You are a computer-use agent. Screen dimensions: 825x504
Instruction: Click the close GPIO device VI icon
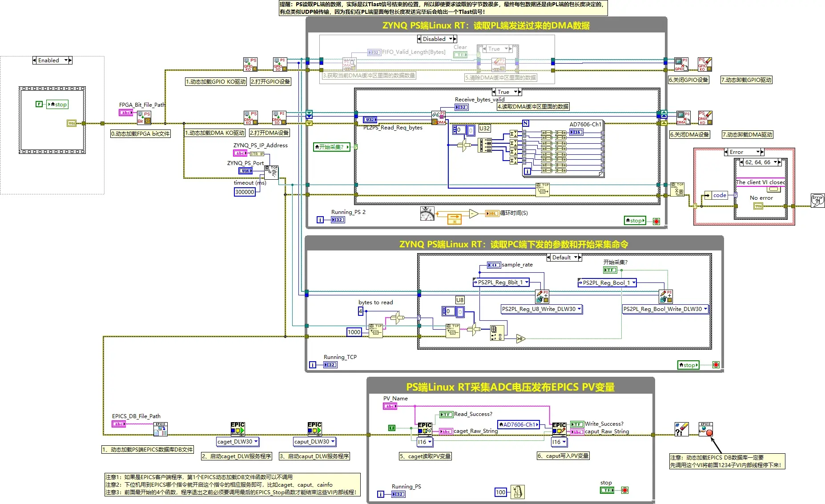tap(681, 64)
